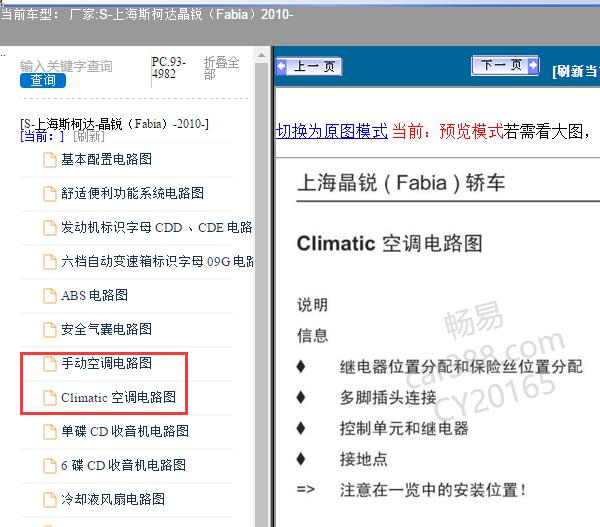This screenshot has width=600, height=527.
Task: Click the page icon beside 冷却液风扇电路图
Action: 50,500
